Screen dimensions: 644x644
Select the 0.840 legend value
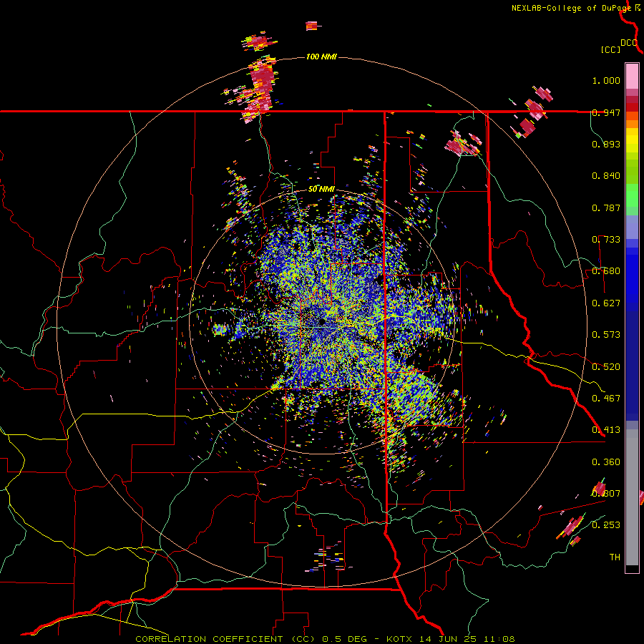606,176
